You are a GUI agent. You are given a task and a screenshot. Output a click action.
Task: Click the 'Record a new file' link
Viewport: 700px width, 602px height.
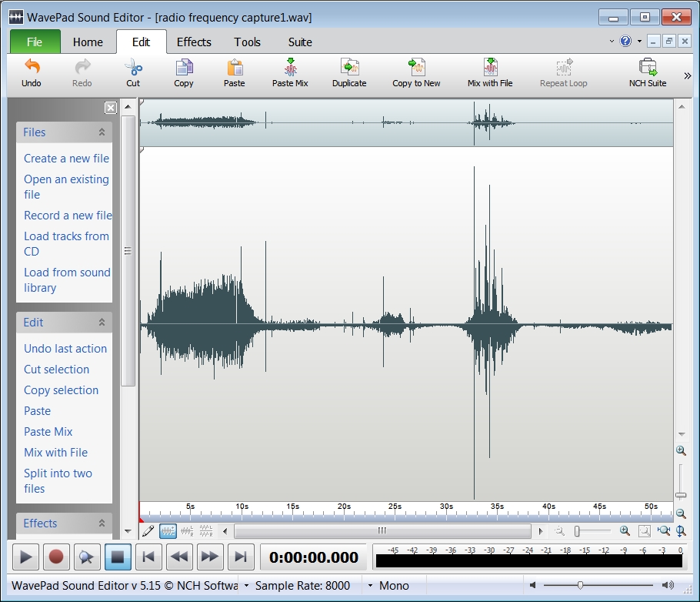pyautogui.click(x=68, y=216)
